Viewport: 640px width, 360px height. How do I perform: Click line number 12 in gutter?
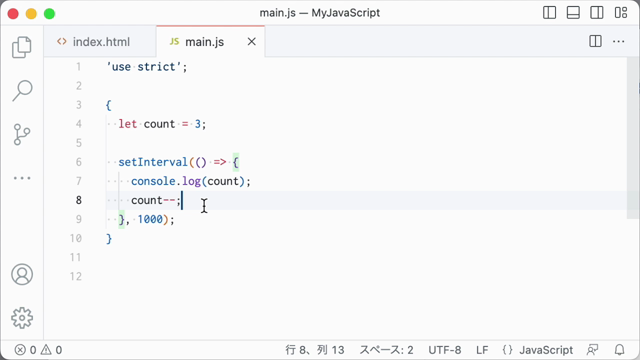click(x=76, y=276)
